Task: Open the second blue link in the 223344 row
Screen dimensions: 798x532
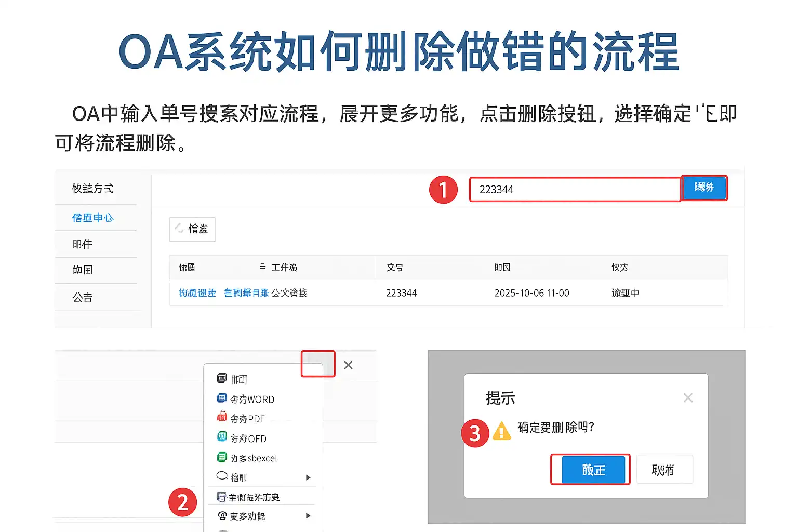Action: [246, 293]
